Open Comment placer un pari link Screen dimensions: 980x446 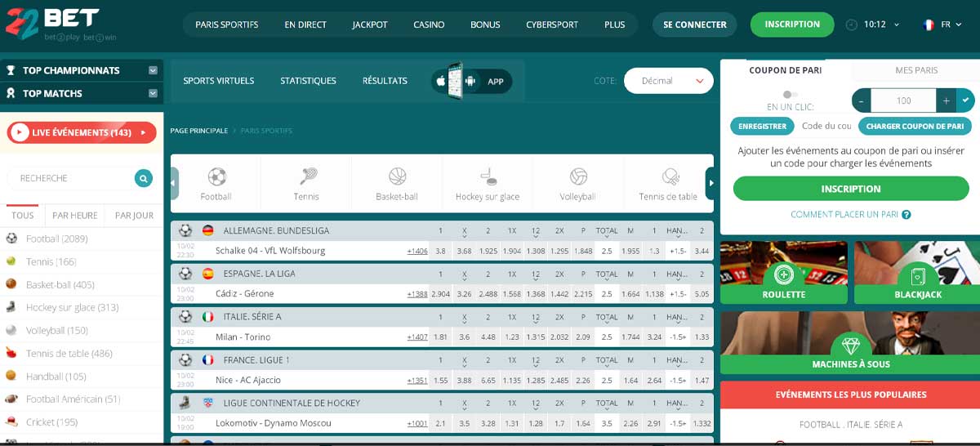tap(844, 215)
